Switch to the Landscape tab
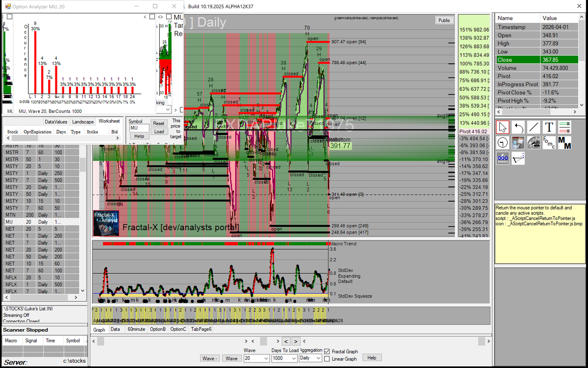The image size is (588, 368). (x=83, y=121)
